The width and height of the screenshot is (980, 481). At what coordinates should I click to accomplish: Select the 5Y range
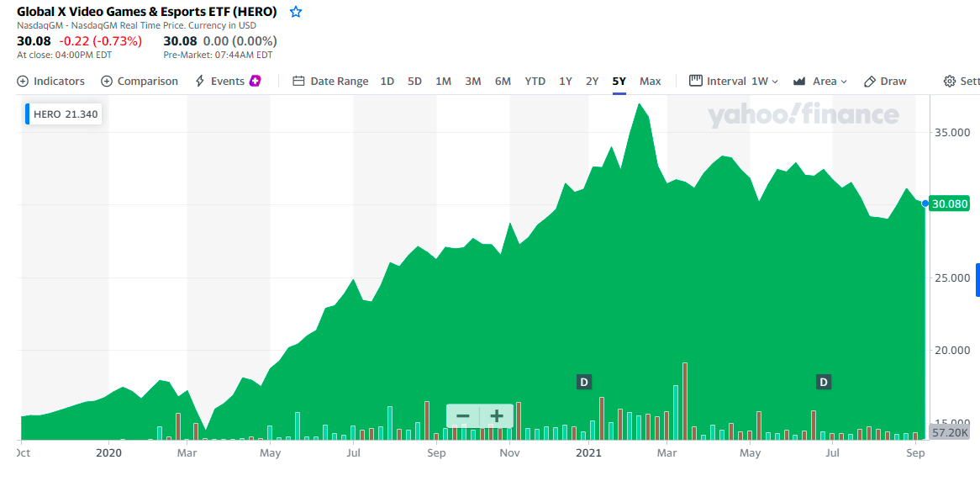(x=619, y=82)
